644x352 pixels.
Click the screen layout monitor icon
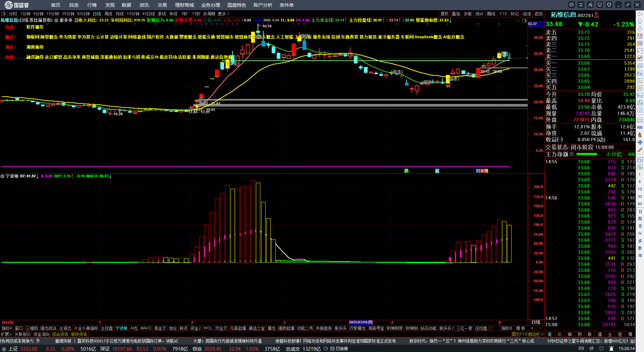(x=600, y=5)
